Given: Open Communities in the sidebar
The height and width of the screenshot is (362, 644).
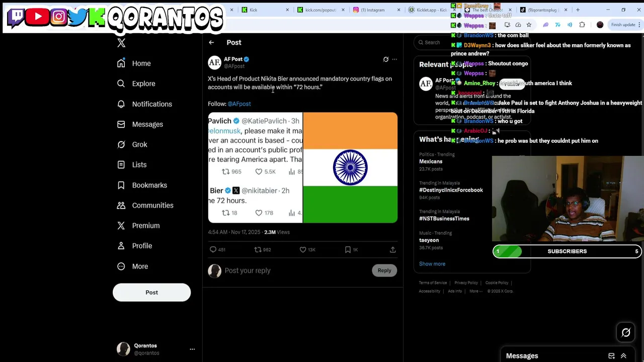Looking at the screenshot, I should point(145,205).
